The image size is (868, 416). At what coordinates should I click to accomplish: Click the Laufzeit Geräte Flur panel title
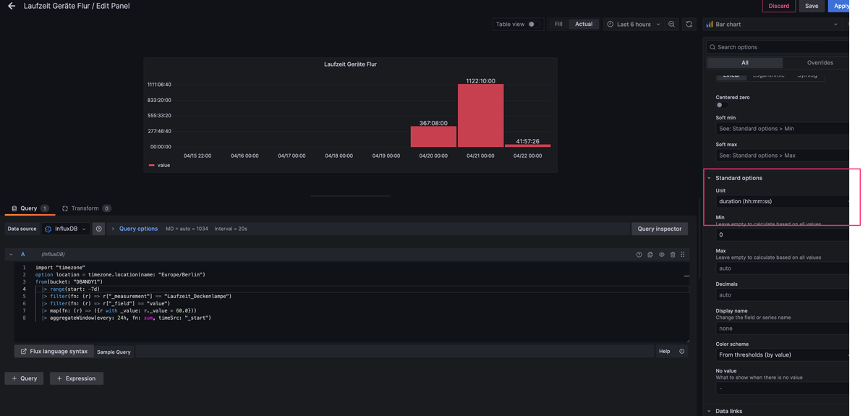click(350, 64)
